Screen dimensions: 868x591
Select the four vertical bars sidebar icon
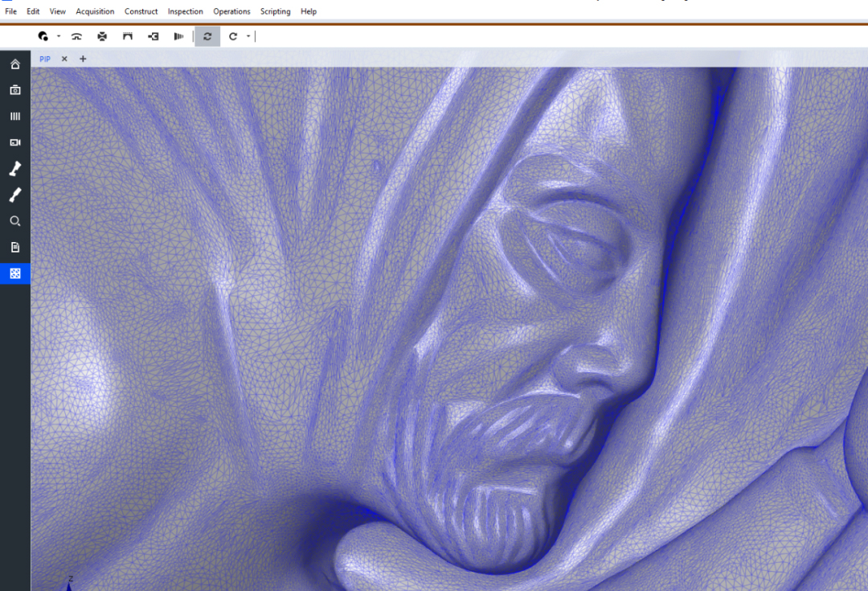[14, 117]
